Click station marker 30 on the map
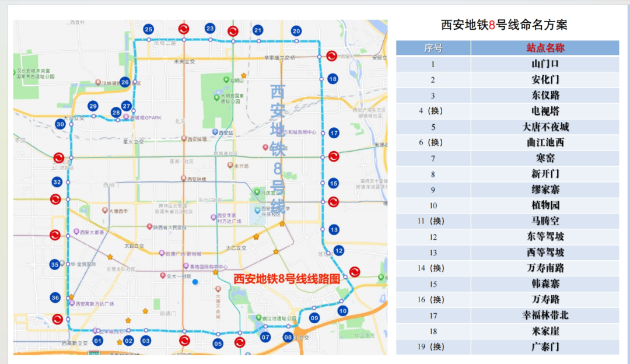The image size is (630, 364). click(60, 124)
